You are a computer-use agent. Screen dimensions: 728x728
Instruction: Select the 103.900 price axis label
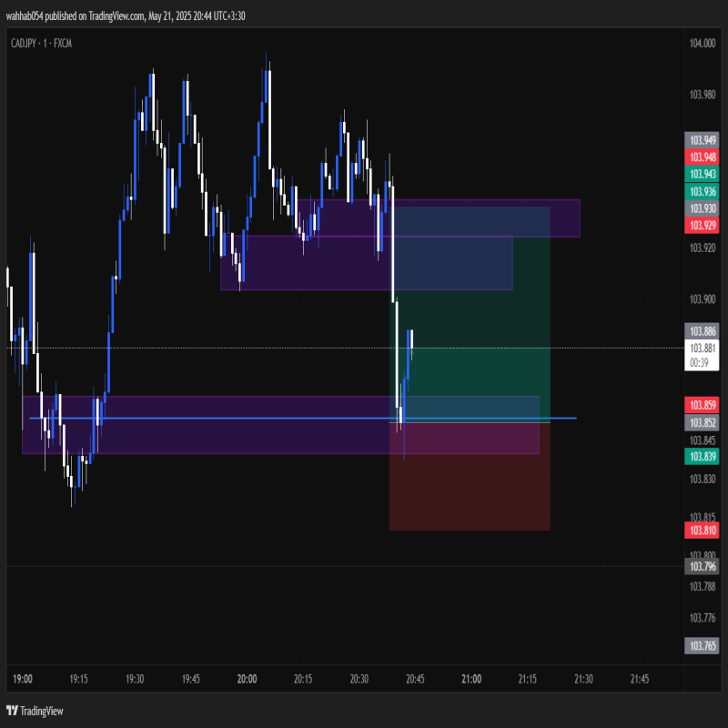[x=702, y=299]
